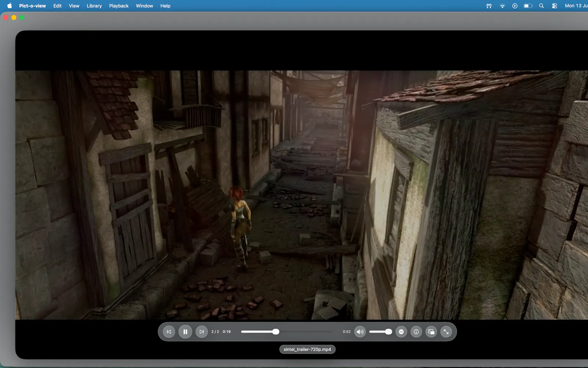
Task: Click the 2 / 2 playlist counter
Action: (x=215, y=332)
